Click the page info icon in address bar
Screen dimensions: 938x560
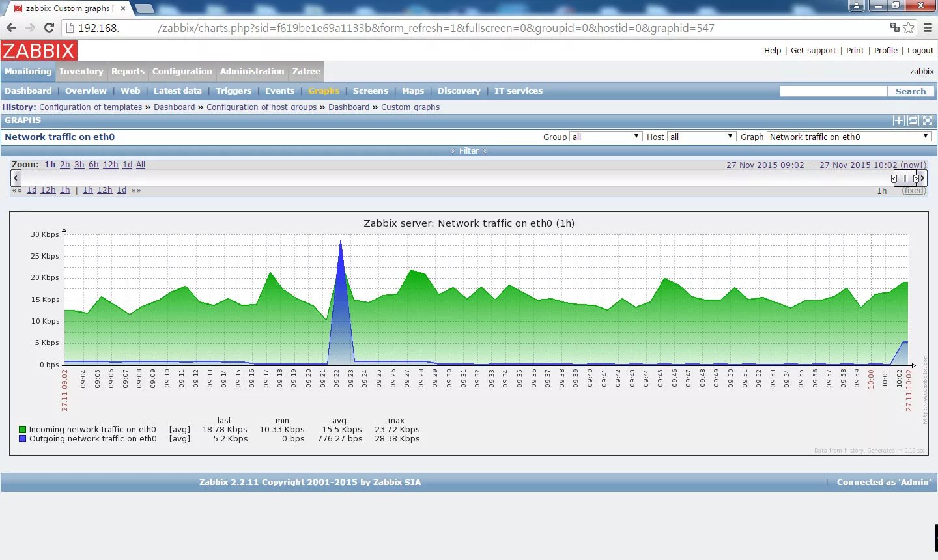70,28
